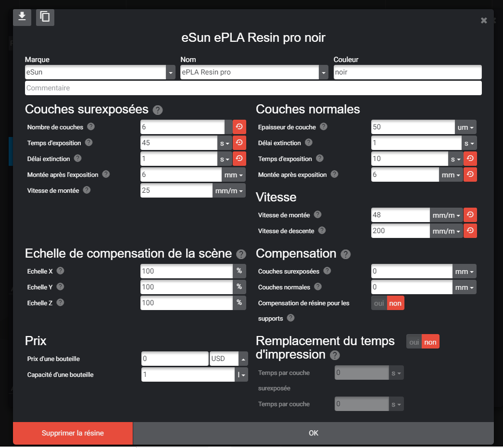Change USD currency selector
Screen dimensions: 503x448
coord(229,359)
